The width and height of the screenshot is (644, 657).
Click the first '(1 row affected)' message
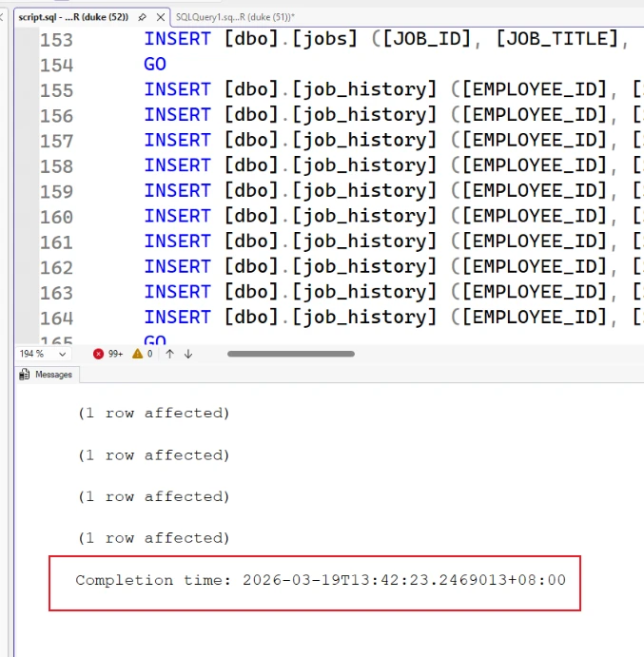point(154,414)
